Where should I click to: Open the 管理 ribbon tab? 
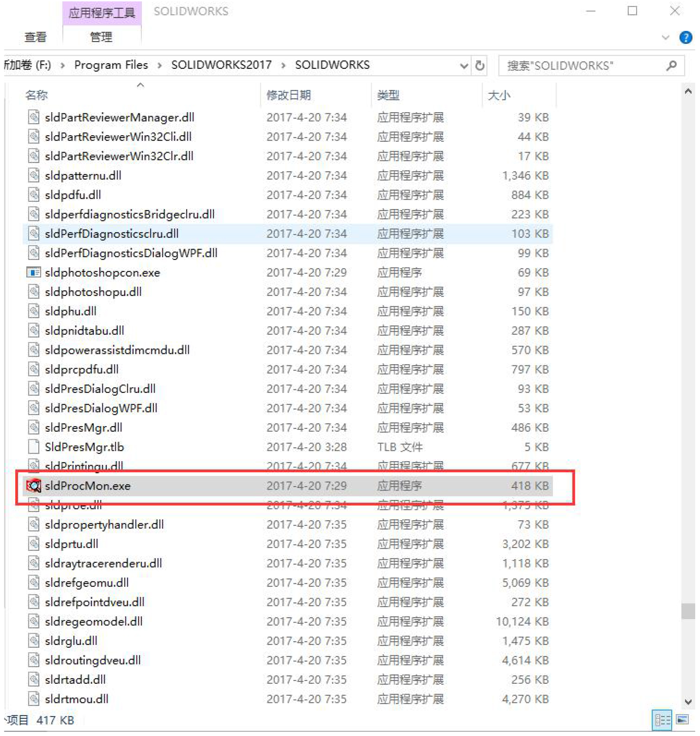coord(101,37)
